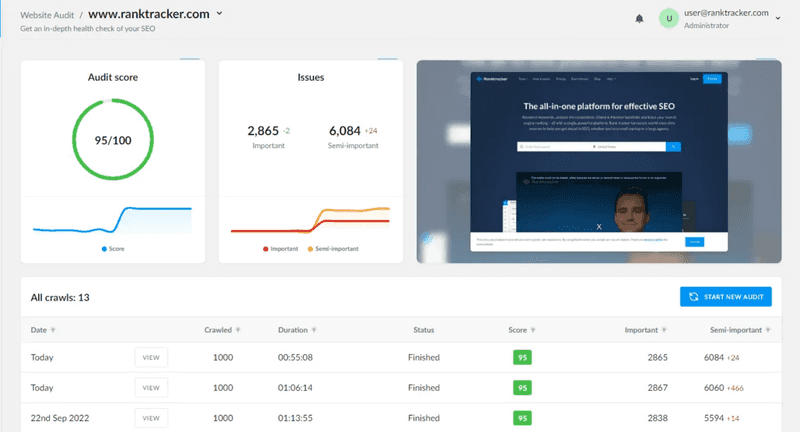
Task: Click the refresh icon inside Start New Audit
Action: [693, 297]
